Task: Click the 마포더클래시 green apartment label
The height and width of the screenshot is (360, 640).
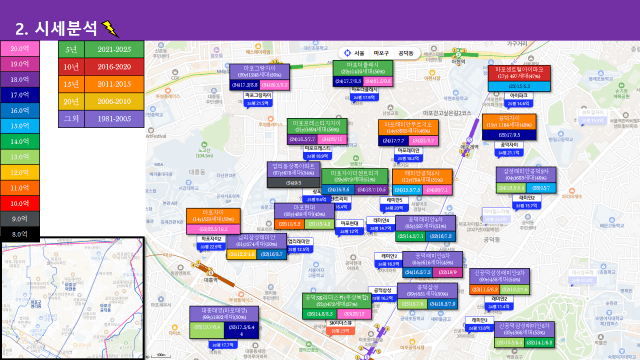Action: pyautogui.click(x=363, y=68)
